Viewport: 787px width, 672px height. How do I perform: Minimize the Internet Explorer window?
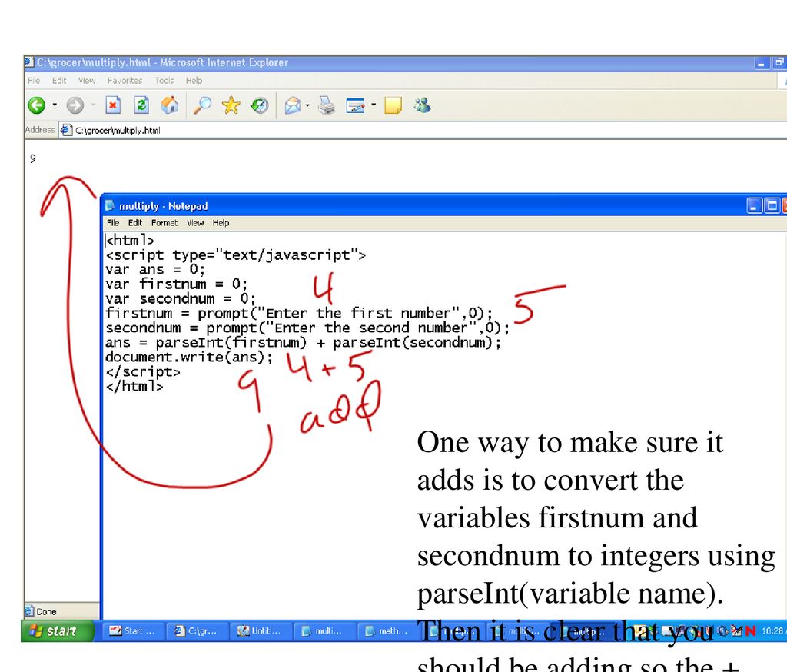click(762, 63)
